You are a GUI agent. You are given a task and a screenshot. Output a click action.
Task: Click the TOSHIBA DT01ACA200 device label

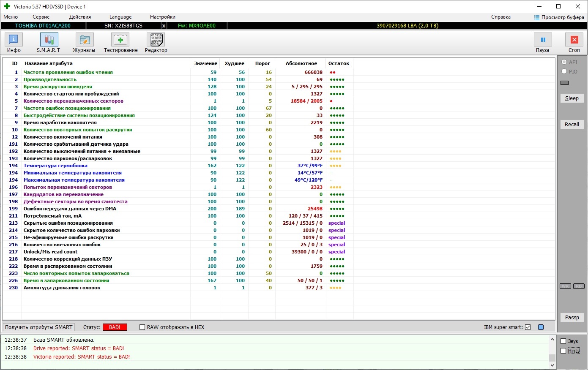coord(43,26)
